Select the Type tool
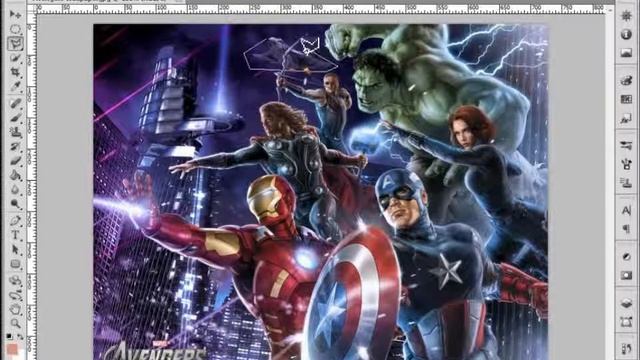The height and width of the screenshot is (360, 640). 15,235
